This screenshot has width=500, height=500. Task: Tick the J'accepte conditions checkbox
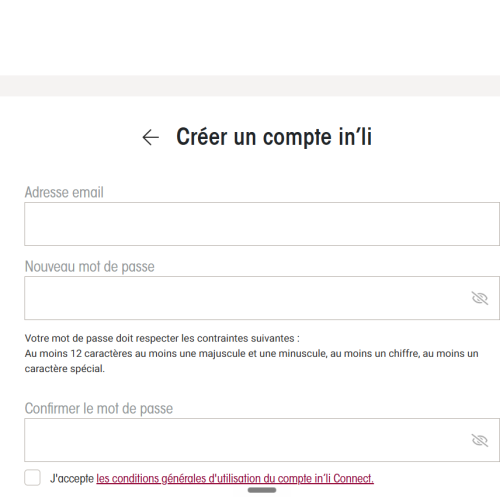click(32, 478)
